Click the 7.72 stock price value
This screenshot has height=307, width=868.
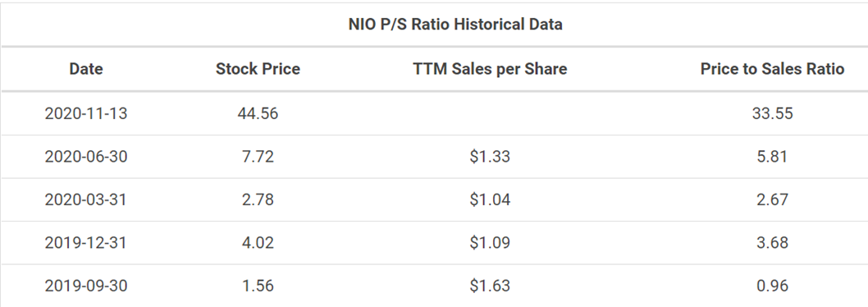pos(258,157)
